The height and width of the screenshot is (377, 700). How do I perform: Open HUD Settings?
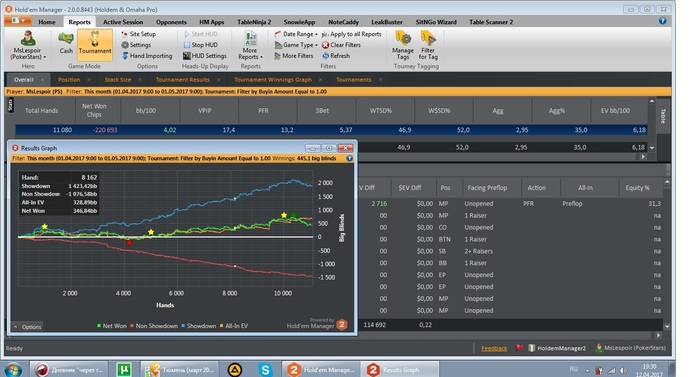[205, 56]
